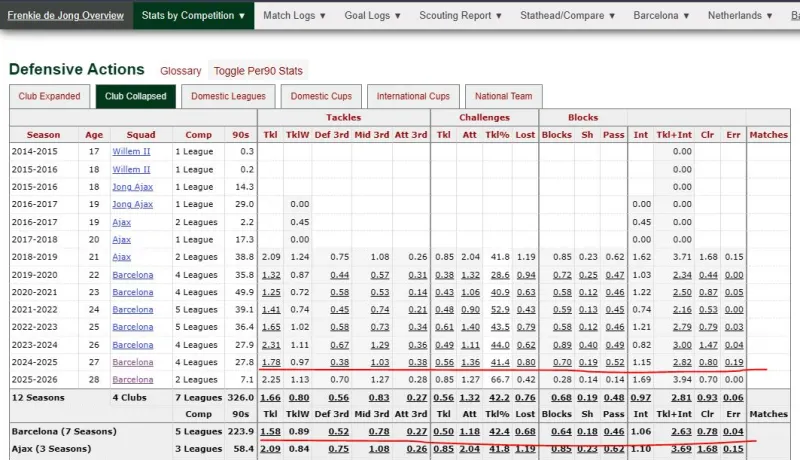The height and width of the screenshot is (460, 800).
Task: Open the Domestic Cups tab
Action: [x=321, y=96]
